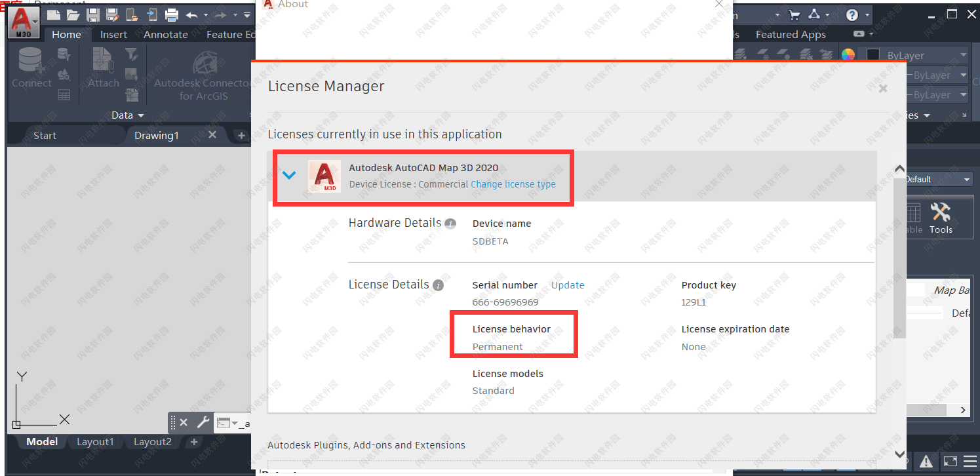Screen dimensions: 980x476
Task: Click the New drawing icon in quick access toolbar
Action: (x=55, y=14)
